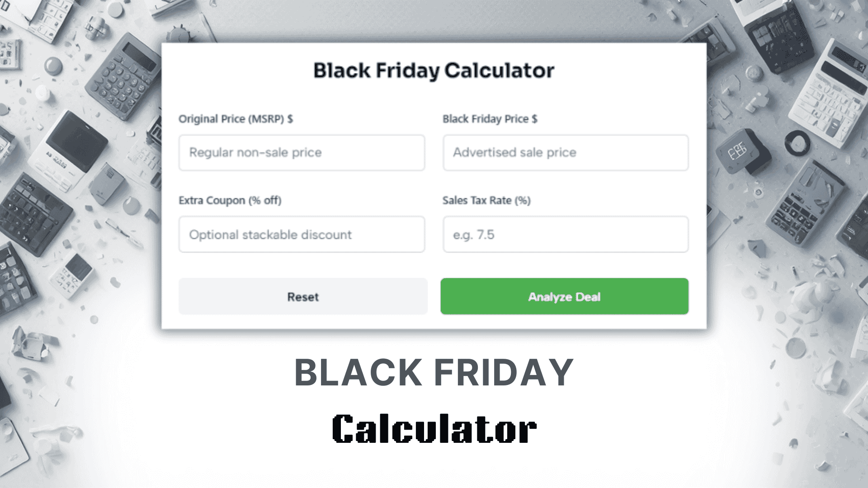Select the white calculator form card
The width and height of the screenshot is (868, 488).
pos(434,185)
